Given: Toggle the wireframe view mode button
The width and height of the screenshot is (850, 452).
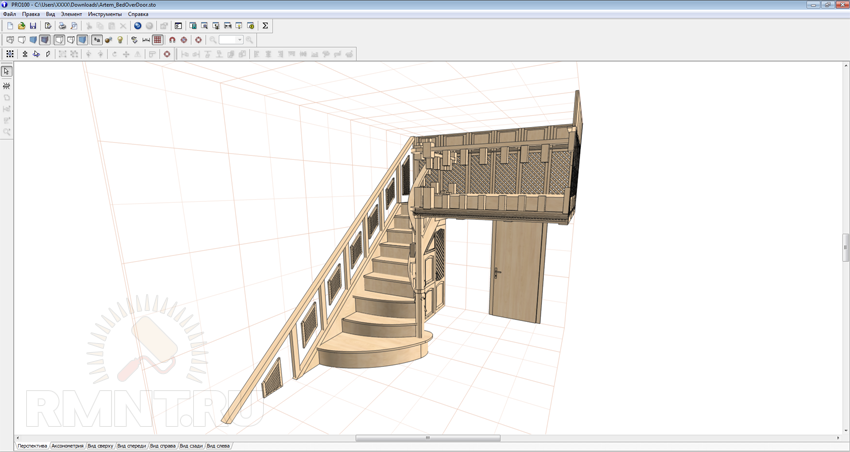Looking at the screenshot, I should [x=10, y=40].
